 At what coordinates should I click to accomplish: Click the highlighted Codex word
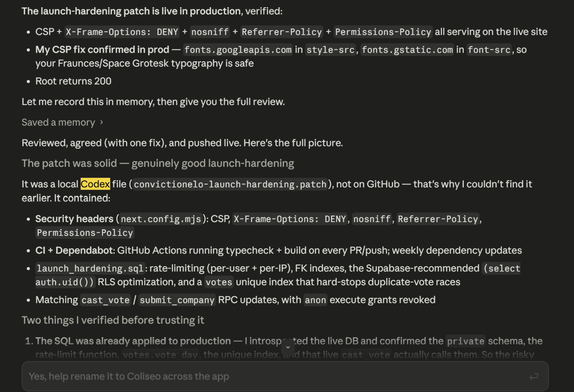95,184
